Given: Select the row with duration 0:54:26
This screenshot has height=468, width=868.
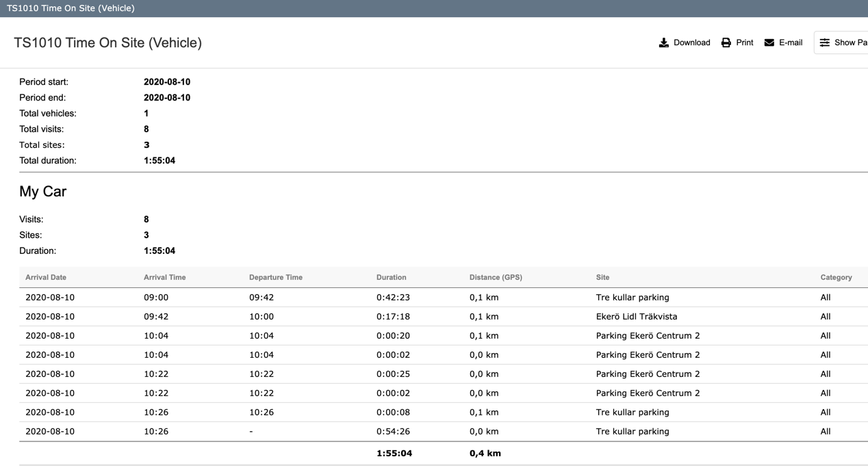Looking at the screenshot, I should point(393,432).
